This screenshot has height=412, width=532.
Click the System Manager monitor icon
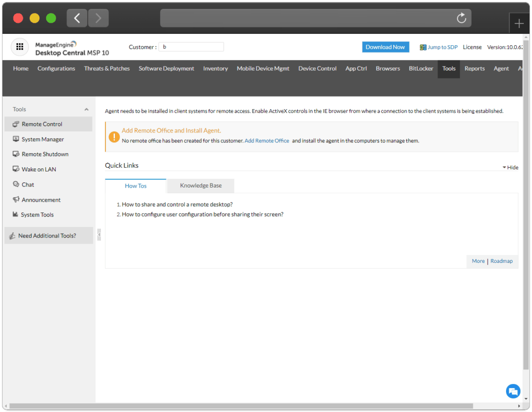16,139
